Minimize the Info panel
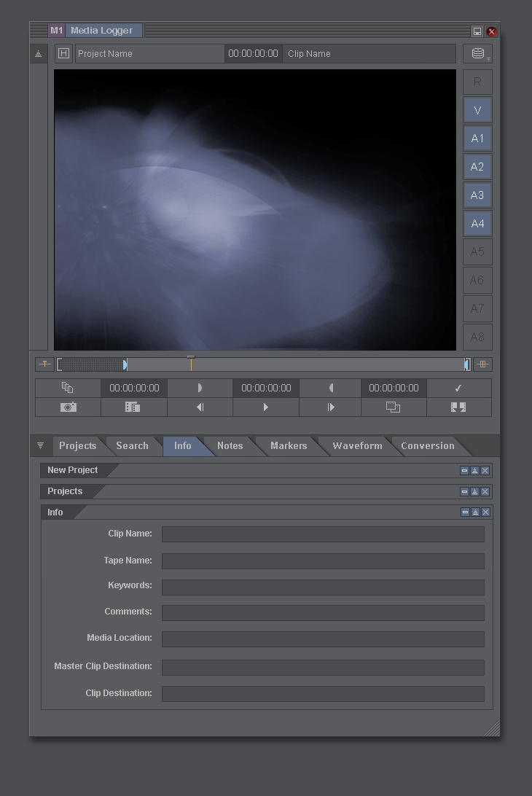The image size is (532, 796). (x=465, y=512)
